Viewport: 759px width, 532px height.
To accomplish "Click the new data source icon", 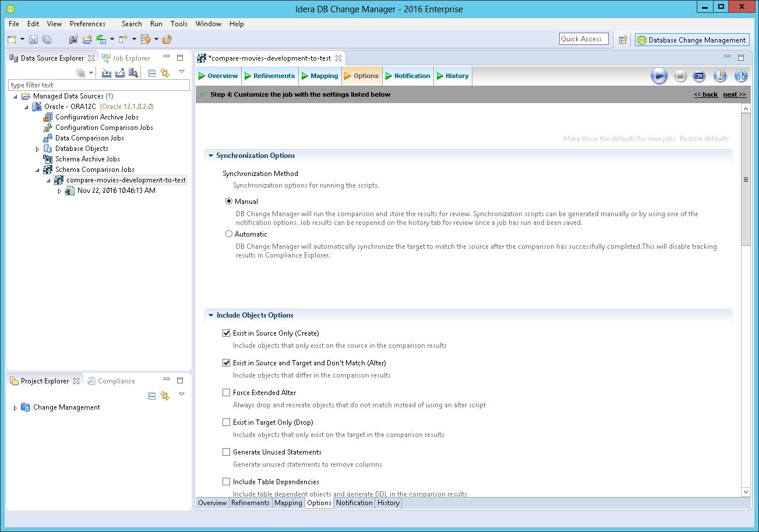I will pos(73,39).
